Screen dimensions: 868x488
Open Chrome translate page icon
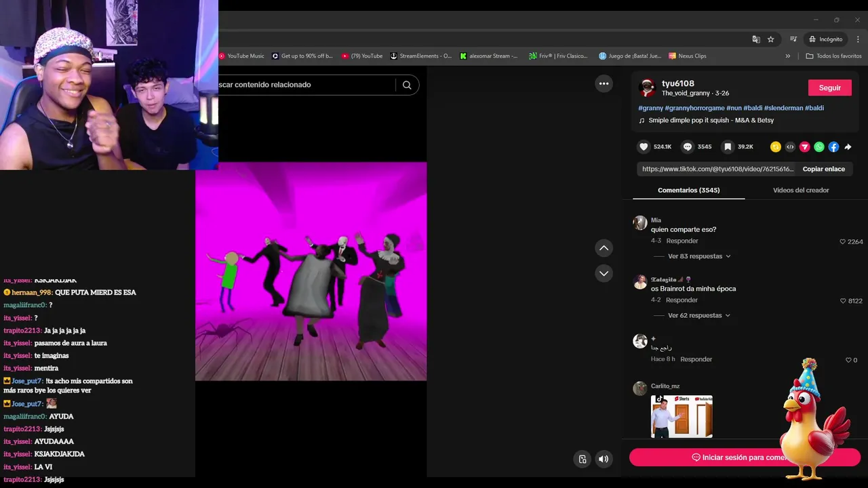pos(756,39)
